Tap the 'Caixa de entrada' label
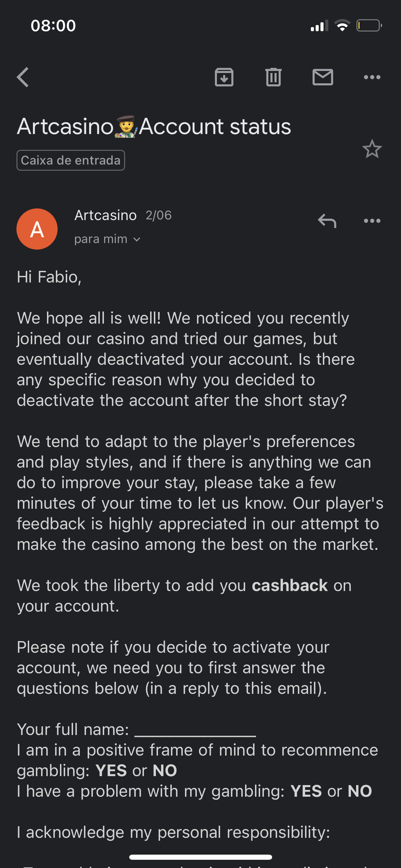401x868 pixels. point(71,160)
